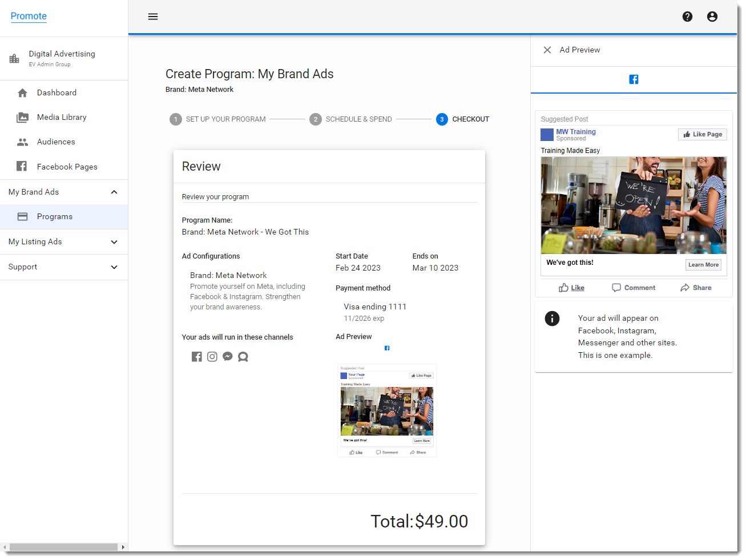Open the user account profile icon
The image size is (746, 560).
712,17
